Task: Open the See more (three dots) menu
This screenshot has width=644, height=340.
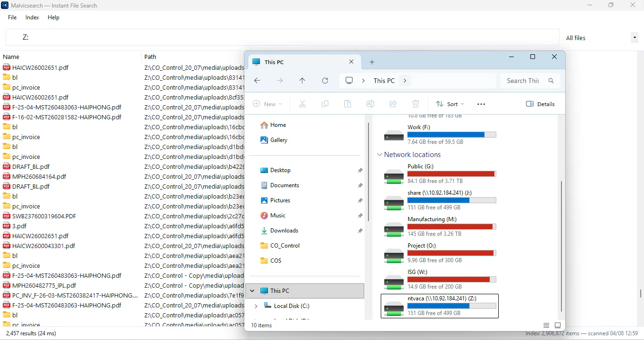Action: tap(481, 104)
